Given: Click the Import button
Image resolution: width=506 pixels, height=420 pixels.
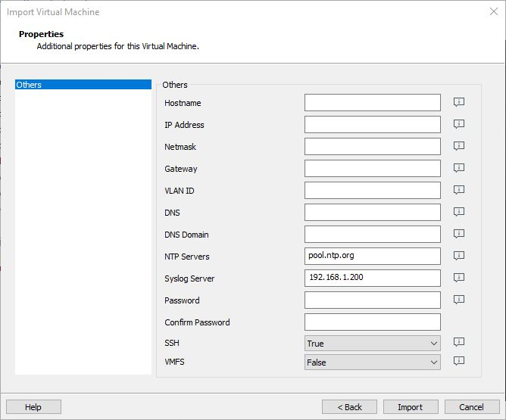Looking at the screenshot, I should pos(411,407).
